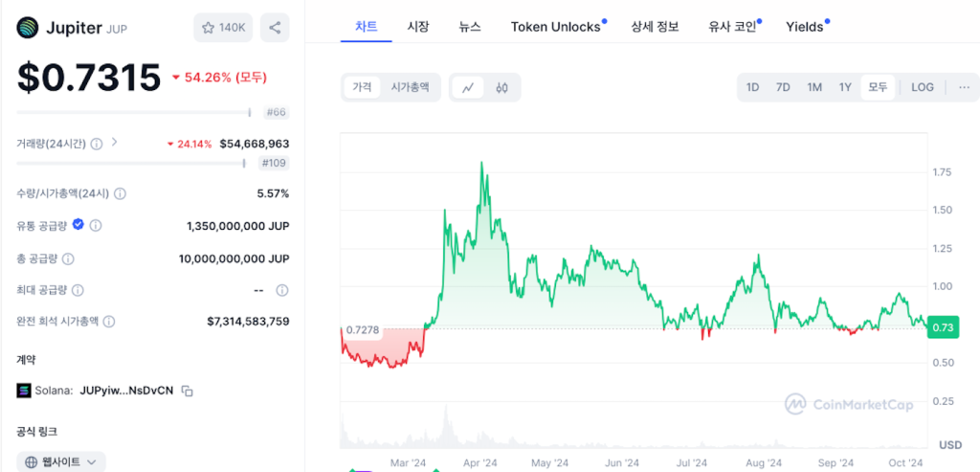The height and width of the screenshot is (472, 980).
Task: Click the 0.7278 starting price label
Action: point(363,329)
